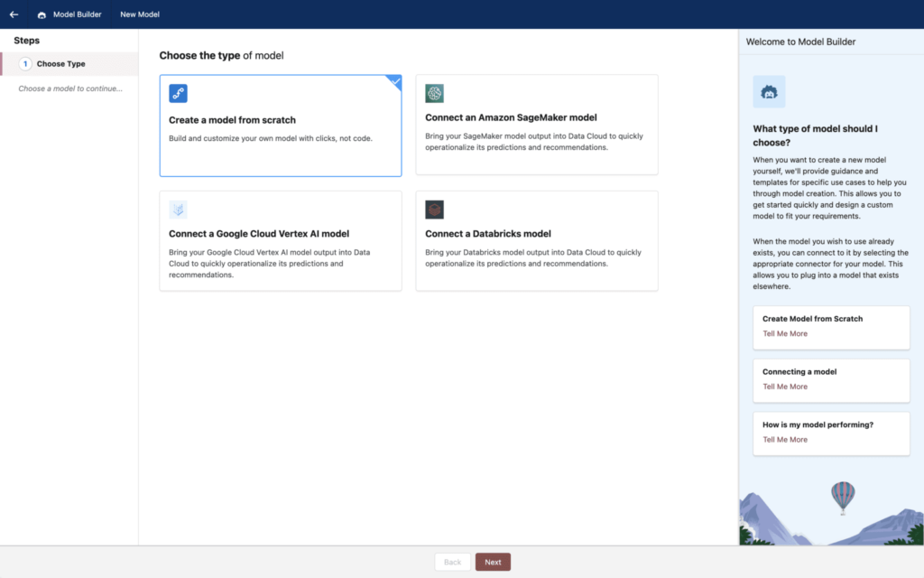Click the Model Builder icon in the header
Screen dimensions: 924x578
(x=42, y=14)
